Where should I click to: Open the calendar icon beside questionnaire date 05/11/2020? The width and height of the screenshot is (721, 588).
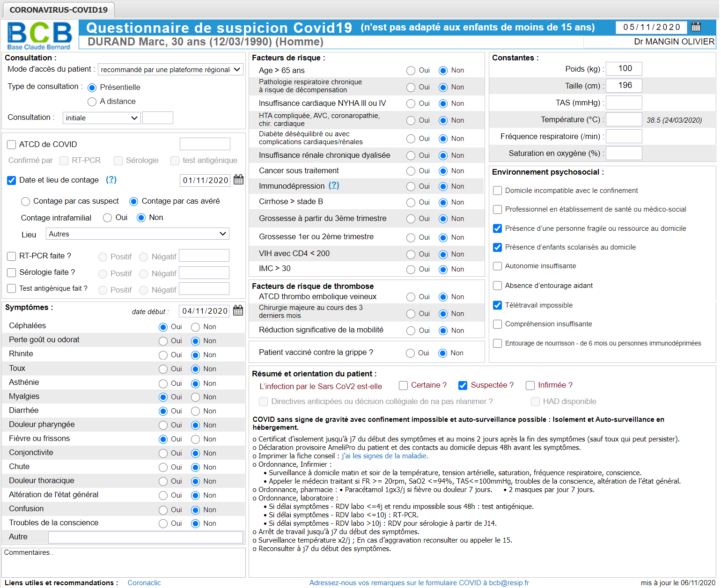pos(696,27)
